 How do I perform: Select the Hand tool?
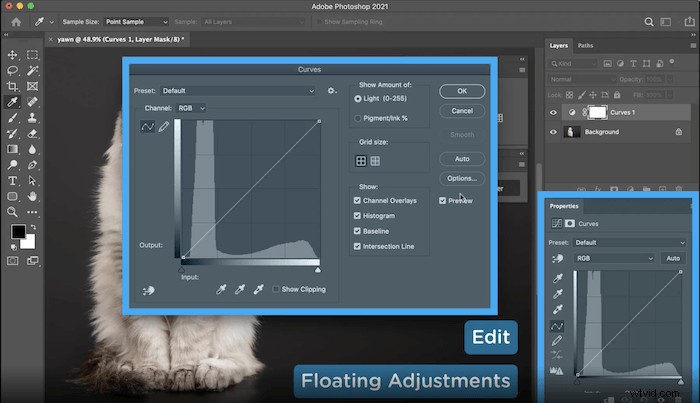pos(32,196)
